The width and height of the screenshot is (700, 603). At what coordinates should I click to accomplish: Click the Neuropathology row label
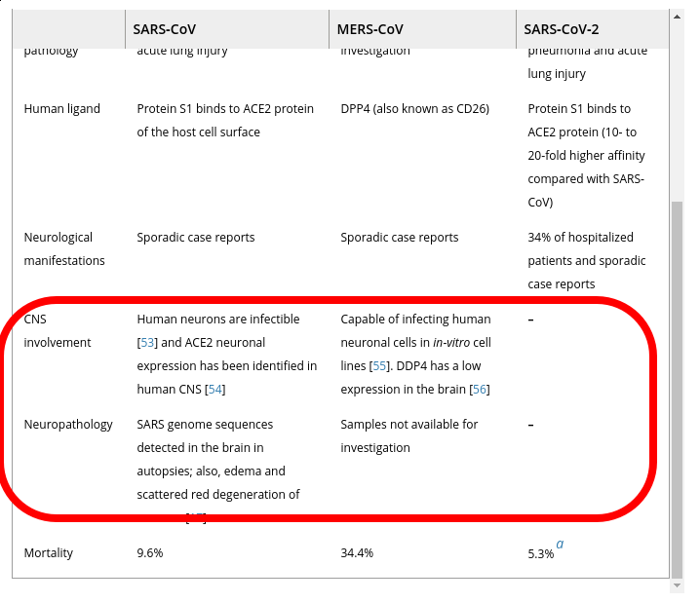click(68, 425)
